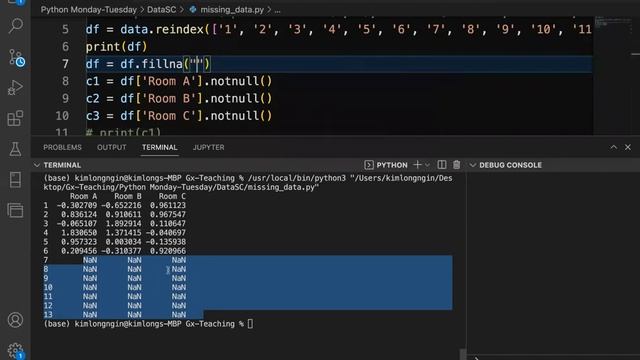
Task: Switch to the OUTPUT tab
Action: [111, 147]
